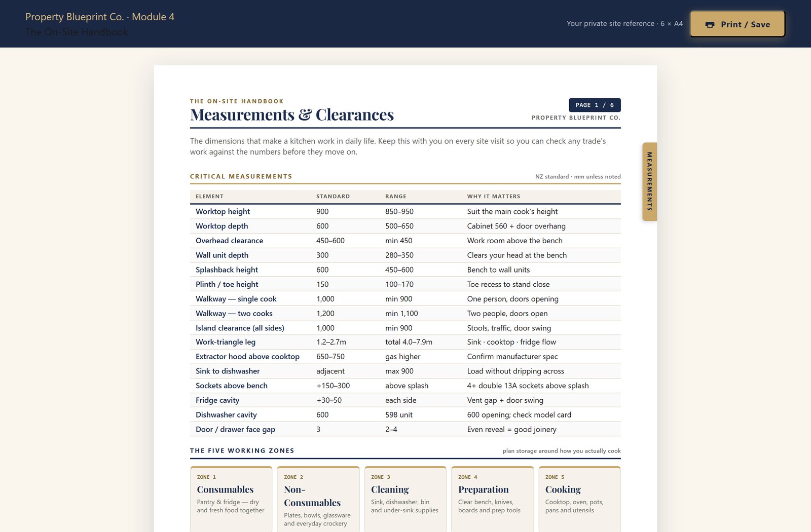Click '600 opening; check model card' cell
The image size is (811, 532).
519,415
